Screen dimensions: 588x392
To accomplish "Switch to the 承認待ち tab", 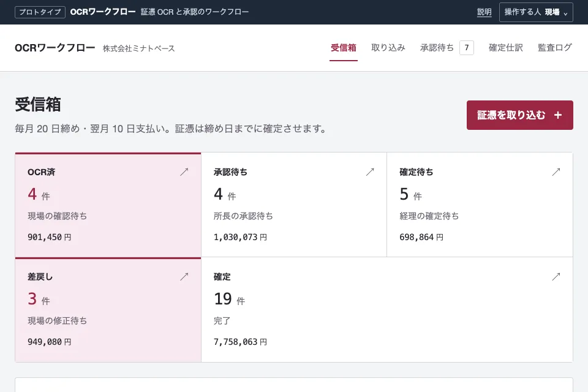I will [437, 48].
